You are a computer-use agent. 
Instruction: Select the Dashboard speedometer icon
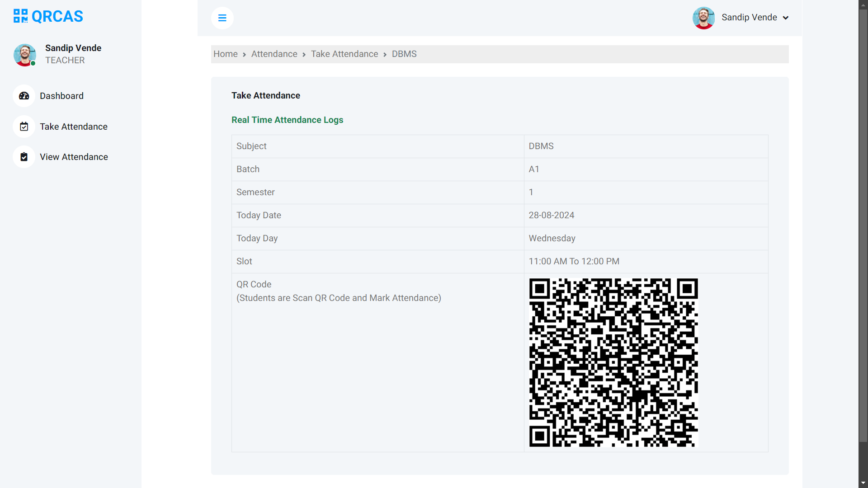click(x=24, y=96)
